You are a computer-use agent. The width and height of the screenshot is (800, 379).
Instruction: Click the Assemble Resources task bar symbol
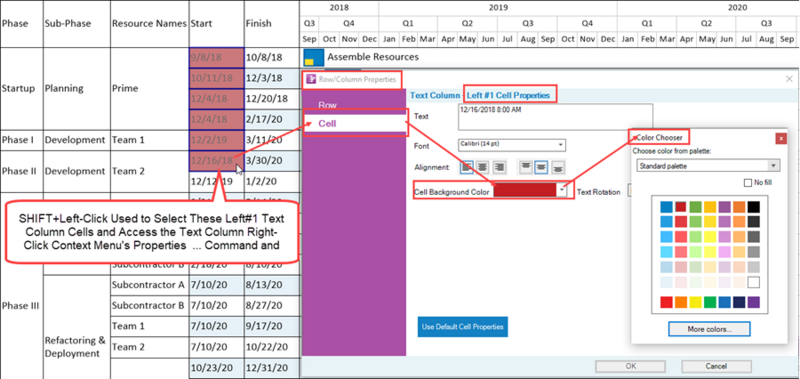click(x=313, y=58)
